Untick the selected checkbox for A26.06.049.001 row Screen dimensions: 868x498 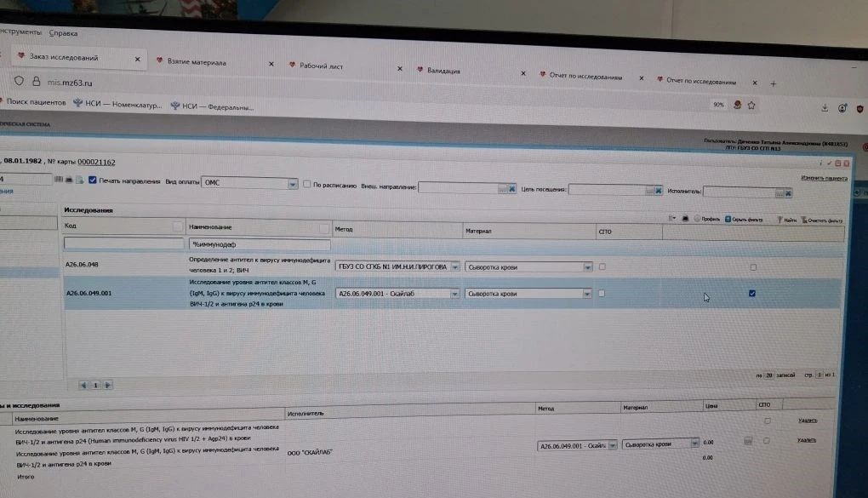[751, 294]
